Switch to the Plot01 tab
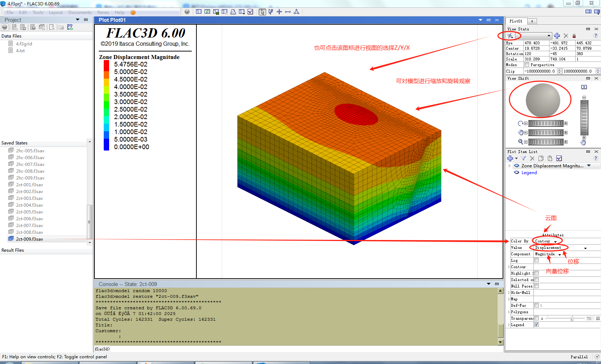The height and width of the screenshot is (364, 601). pyautogui.click(x=516, y=21)
